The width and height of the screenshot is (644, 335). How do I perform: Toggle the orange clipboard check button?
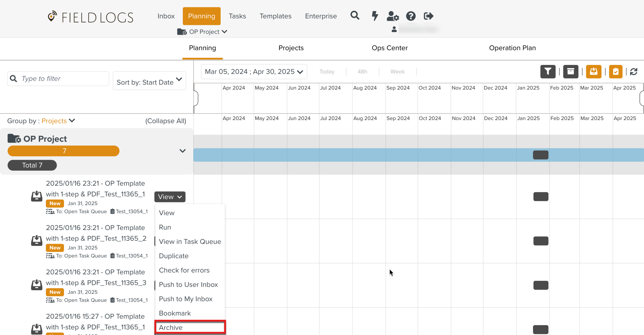pyautogui.click(x=616, y=72)
